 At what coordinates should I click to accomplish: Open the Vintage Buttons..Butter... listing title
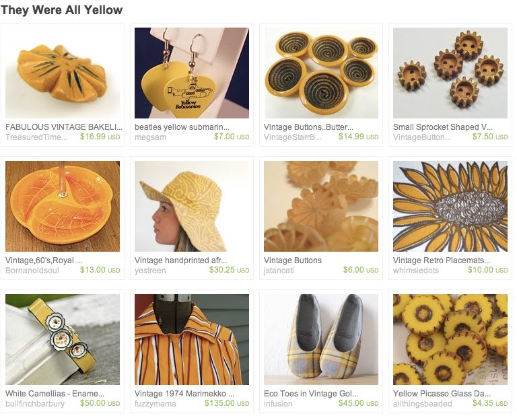(308, 127)
